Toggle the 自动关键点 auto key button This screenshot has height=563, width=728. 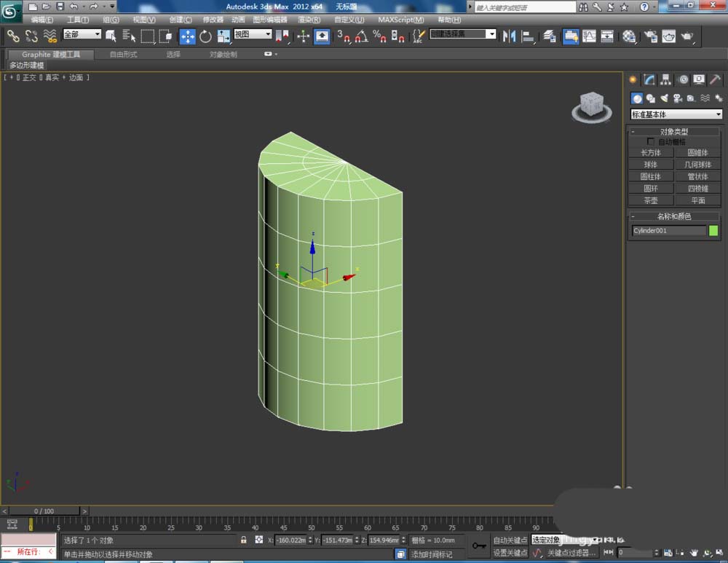[x=510, y=540]
